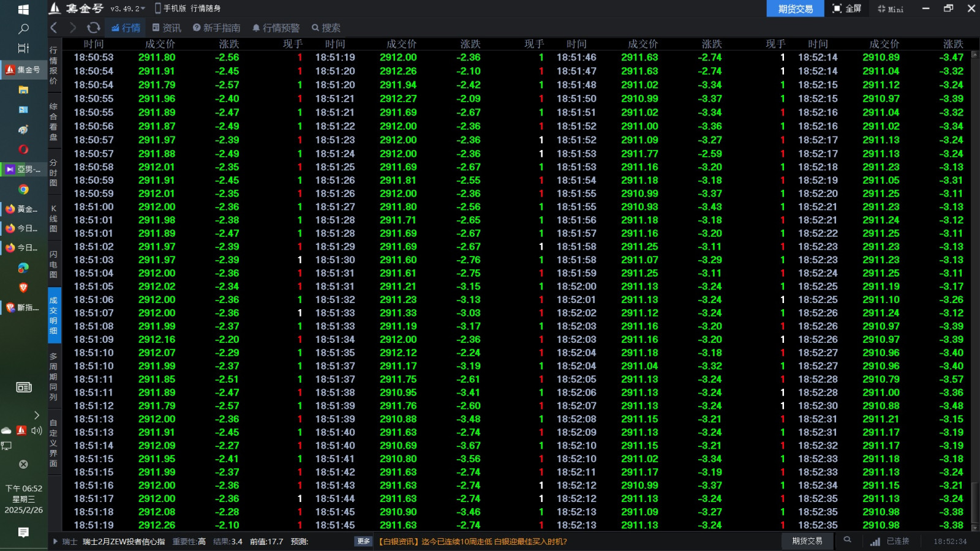The height and width of the screenshot is (551, 980).
Task: Launch Google Chrome from the taskbar
Action: (23, 189)
